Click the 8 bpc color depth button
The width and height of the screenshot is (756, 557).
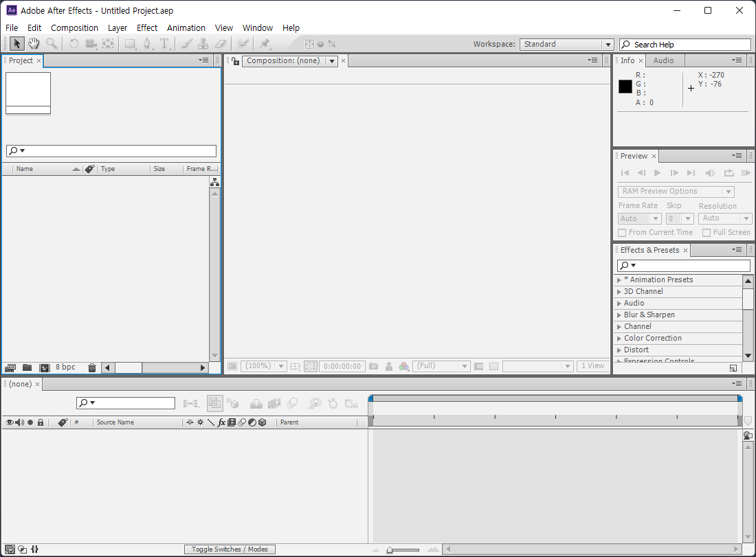pyautogui.click(x=65, y=367)
